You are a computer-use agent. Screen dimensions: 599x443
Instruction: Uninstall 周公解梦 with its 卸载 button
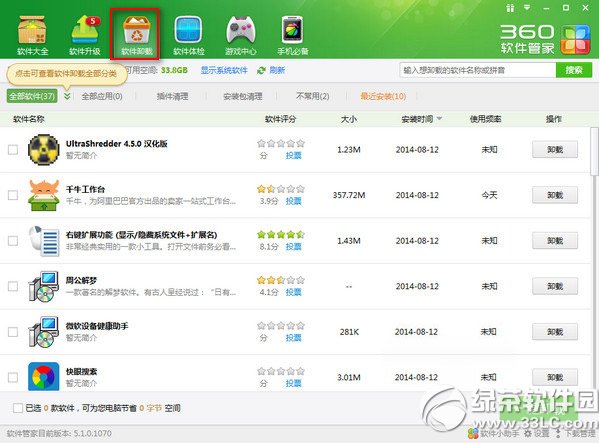click(x=555, y=286)
